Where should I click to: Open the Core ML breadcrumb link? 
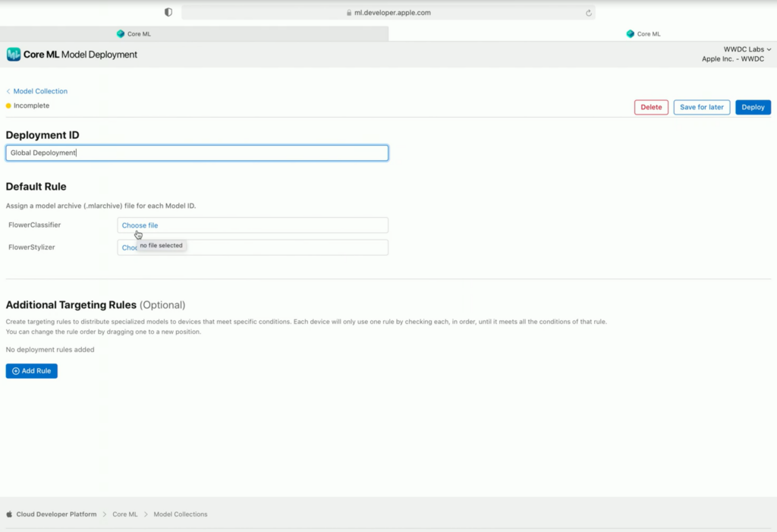125,514
